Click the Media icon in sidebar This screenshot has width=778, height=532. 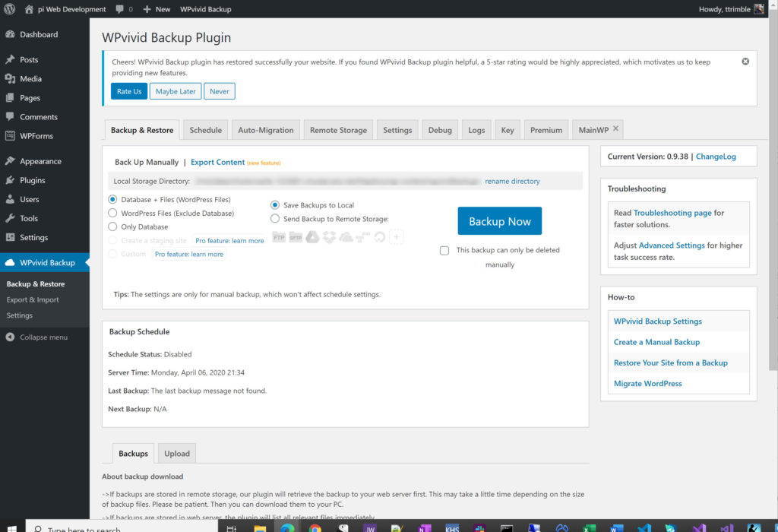pos(10,78)
